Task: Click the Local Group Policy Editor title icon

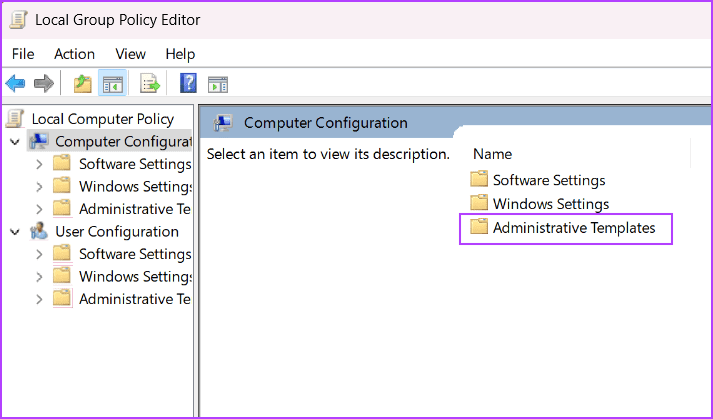Action: [18, 20]
